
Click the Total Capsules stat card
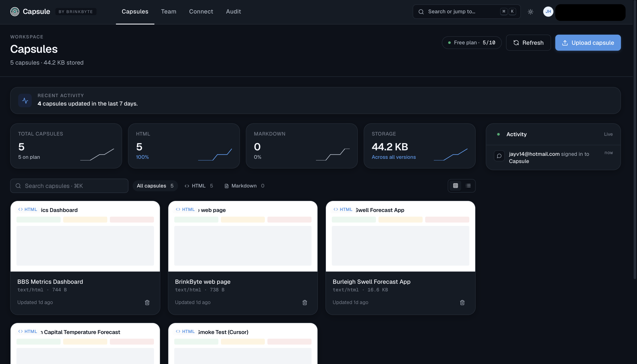(x=66, y=146)
